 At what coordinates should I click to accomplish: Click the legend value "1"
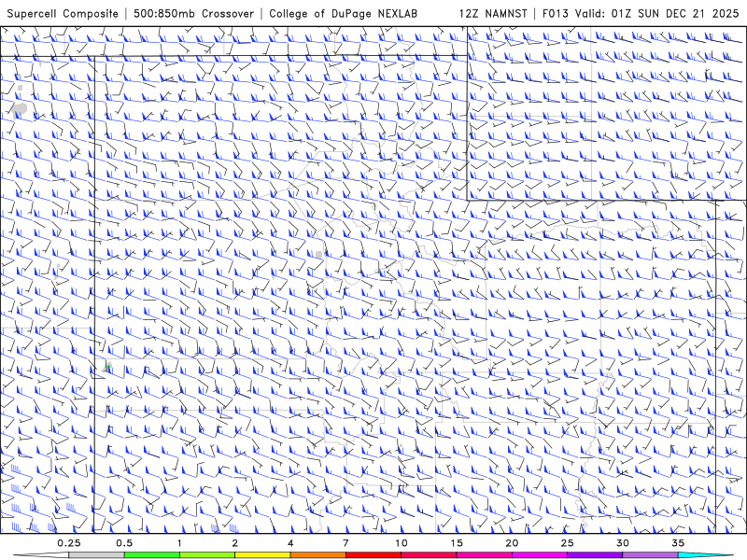tap(179, 543)
